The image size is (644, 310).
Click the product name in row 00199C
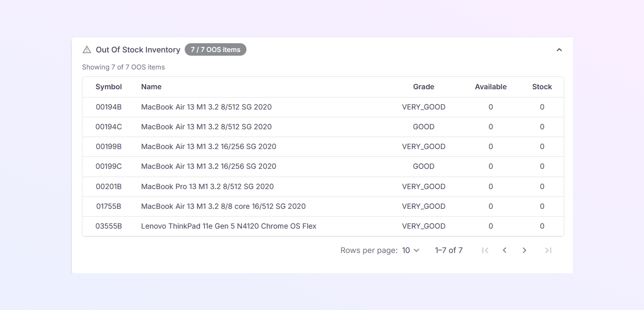click(209, 166)
